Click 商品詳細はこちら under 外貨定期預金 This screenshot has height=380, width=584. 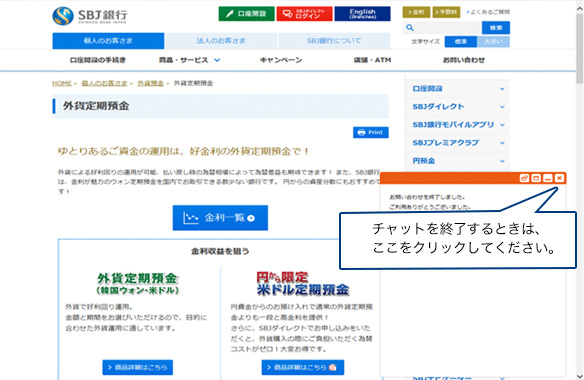click(x=137, y=367)
